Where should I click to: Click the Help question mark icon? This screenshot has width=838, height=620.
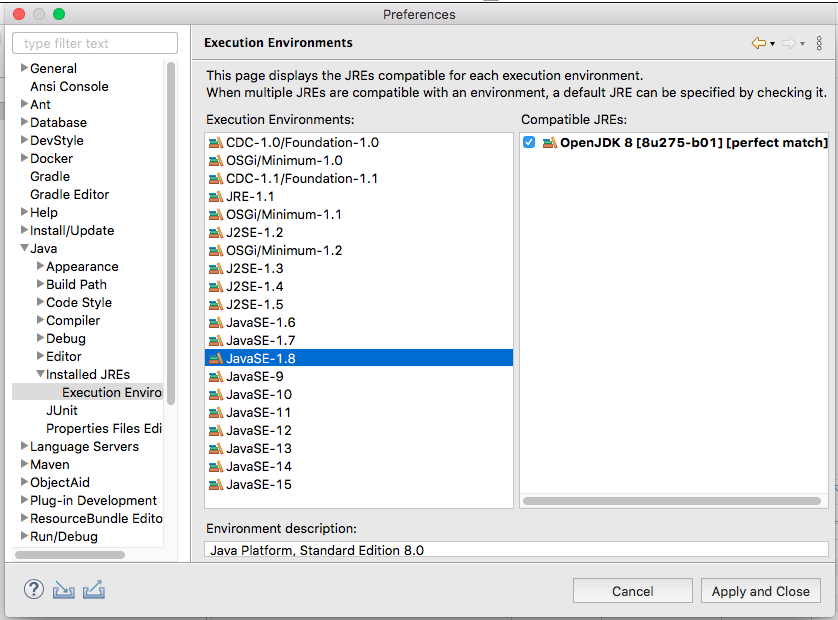(x=34, y=589)
